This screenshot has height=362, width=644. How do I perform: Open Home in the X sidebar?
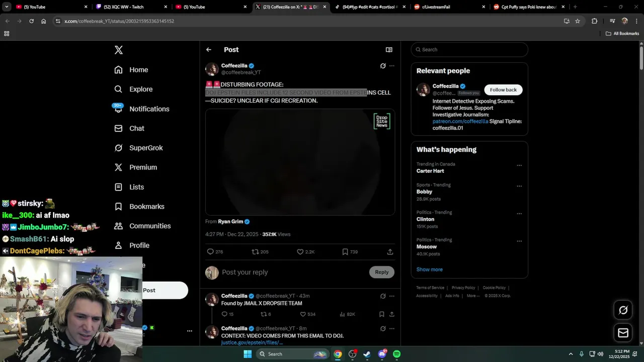coord(131,70)
